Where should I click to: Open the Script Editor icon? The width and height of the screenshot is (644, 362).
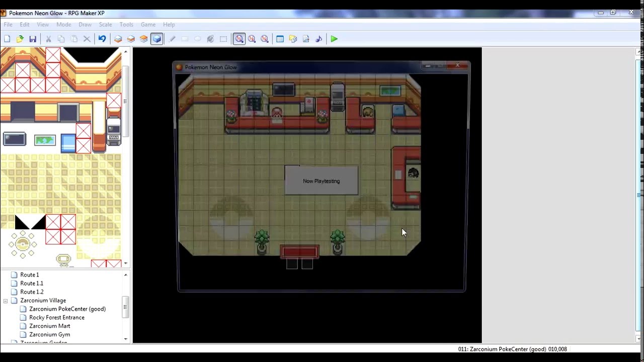point(306,39)
